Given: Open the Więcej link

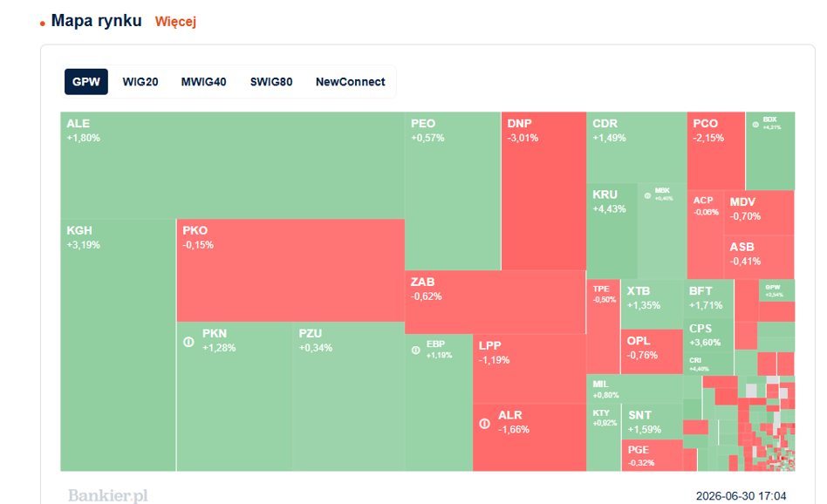Looking at the screenshot, I should tap(175, 22).
